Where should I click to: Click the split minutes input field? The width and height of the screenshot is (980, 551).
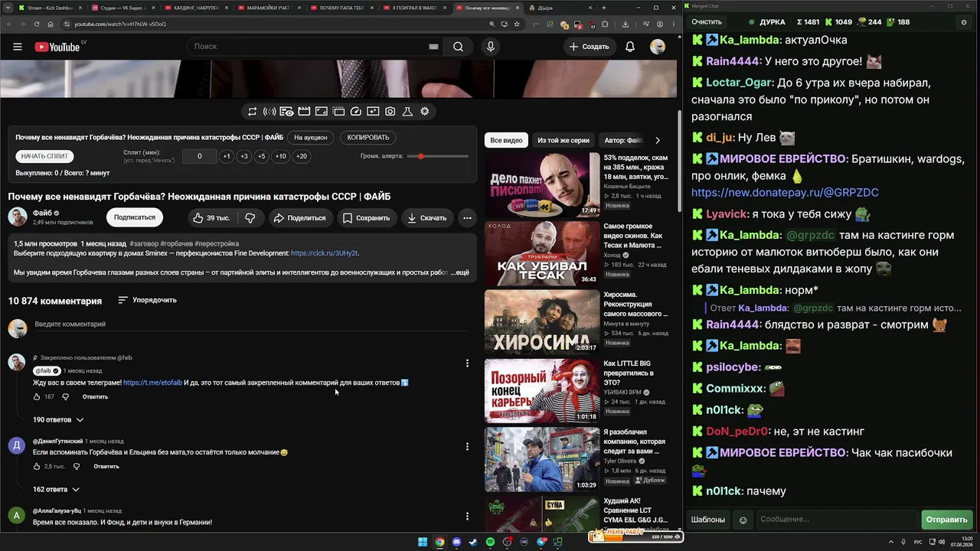click(x=199, y=156)
